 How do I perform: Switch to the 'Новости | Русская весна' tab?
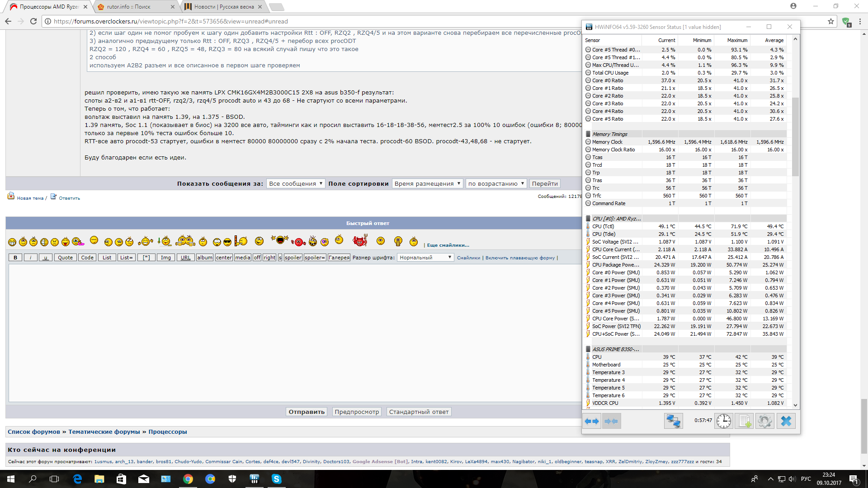[224, 7]
